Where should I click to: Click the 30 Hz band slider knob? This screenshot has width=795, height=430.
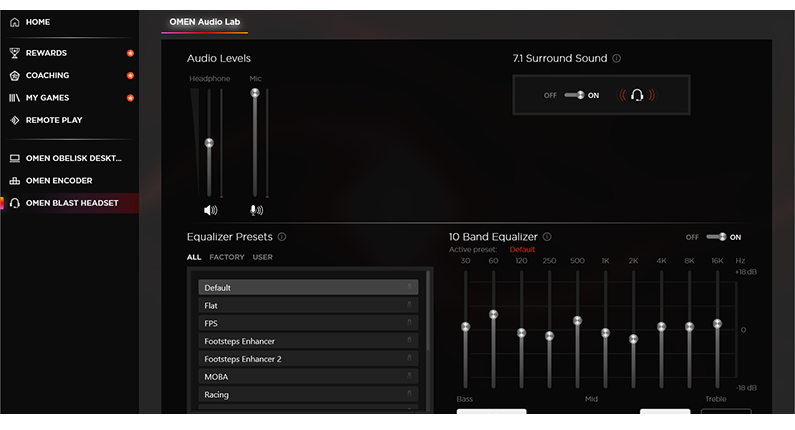pyautogui.click(x=465, y=327)
